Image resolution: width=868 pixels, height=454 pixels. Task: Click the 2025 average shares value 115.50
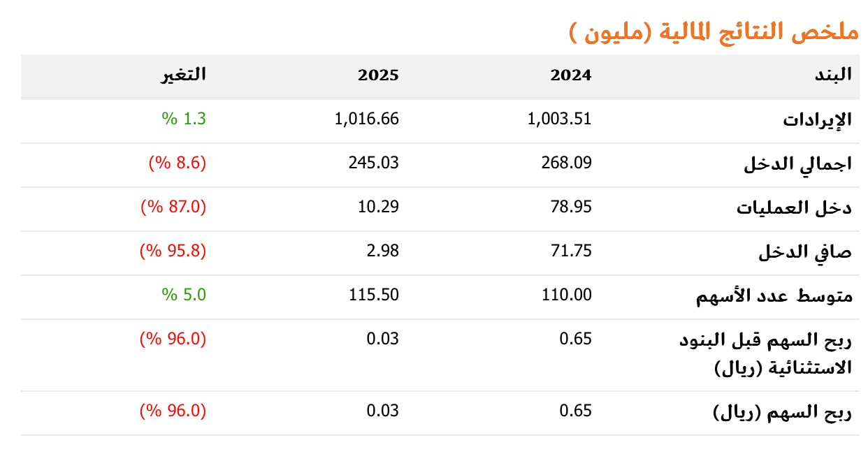pos(374,295)
